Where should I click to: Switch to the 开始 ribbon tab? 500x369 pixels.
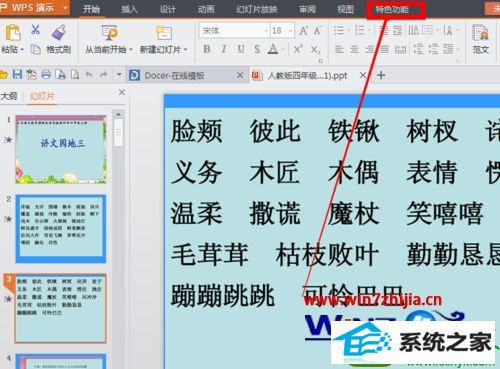[x=91, y=9]
